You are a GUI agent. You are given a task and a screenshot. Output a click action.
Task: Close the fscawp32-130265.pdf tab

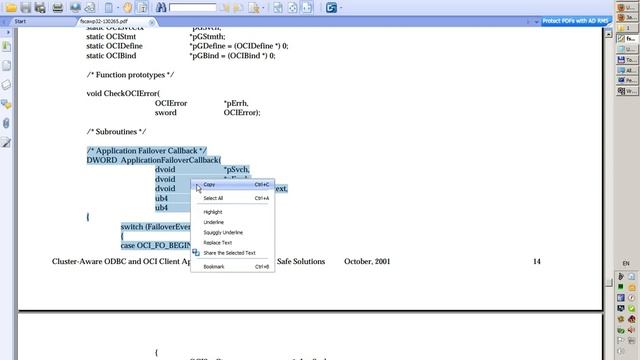[151, 22]
